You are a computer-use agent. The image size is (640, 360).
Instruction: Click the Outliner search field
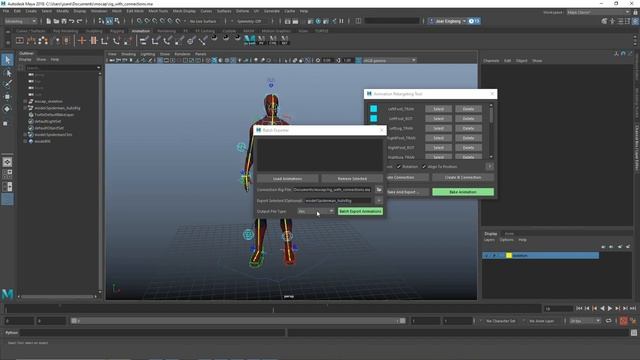point(62,68)
